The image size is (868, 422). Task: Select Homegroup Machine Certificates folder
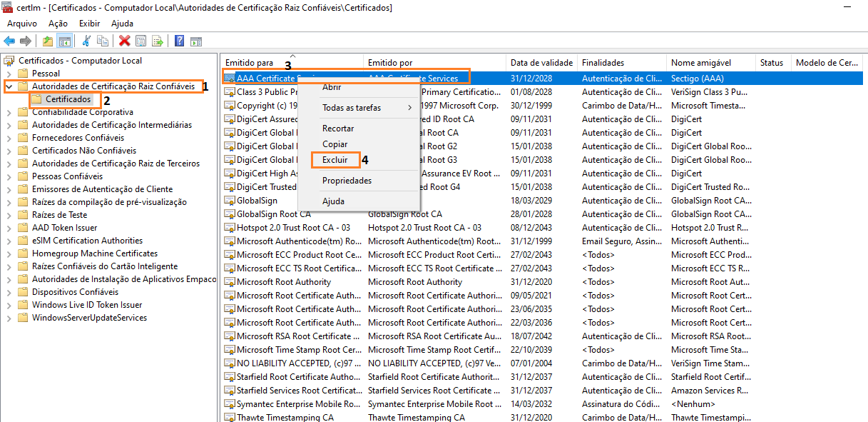[x=95, y=253]
